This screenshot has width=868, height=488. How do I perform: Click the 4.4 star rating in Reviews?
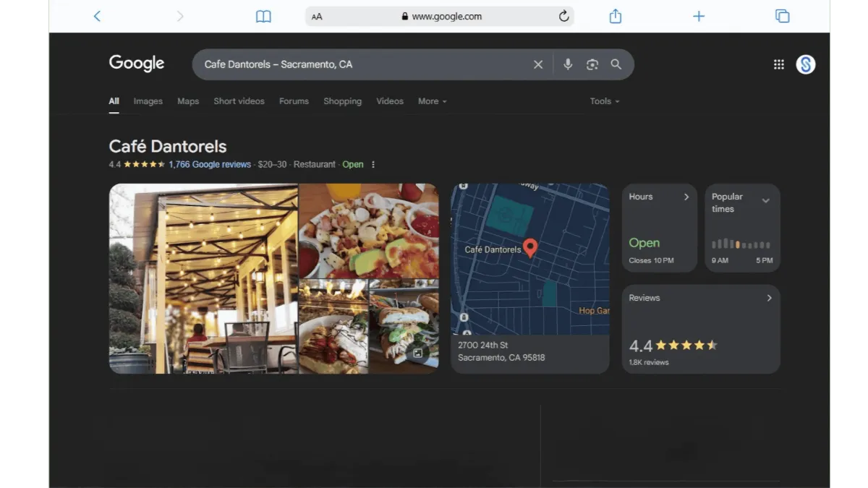pyautogui.click(x=673, y=346)
